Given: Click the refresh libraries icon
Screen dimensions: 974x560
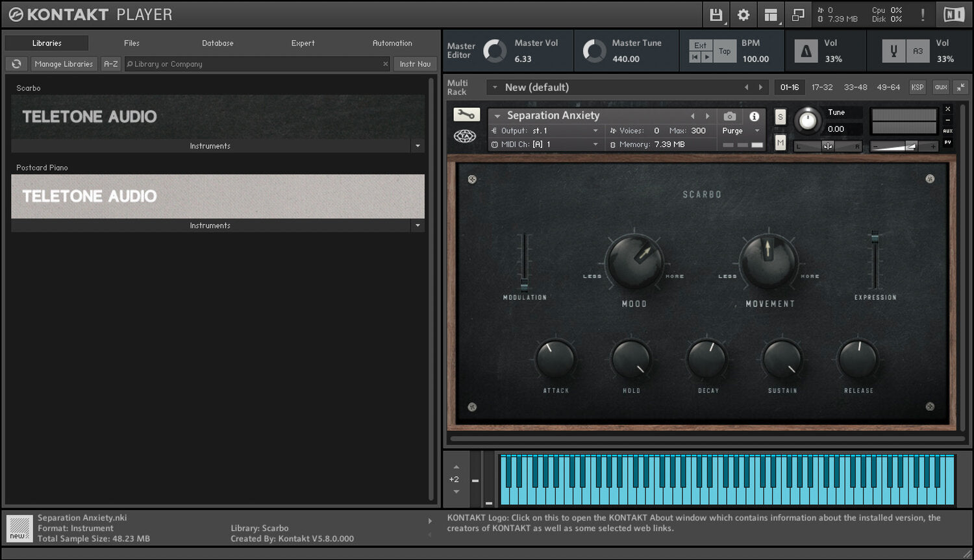Looking at the screenshot, I should (16, 64).
